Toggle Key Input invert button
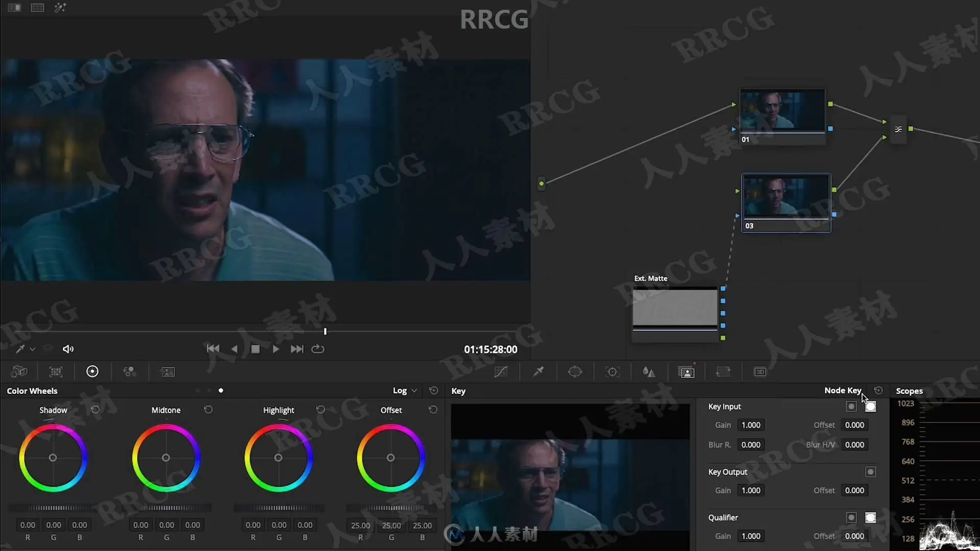Image resolution: width=980 pixels, height=551 pixels. click(x=871, y=407)
